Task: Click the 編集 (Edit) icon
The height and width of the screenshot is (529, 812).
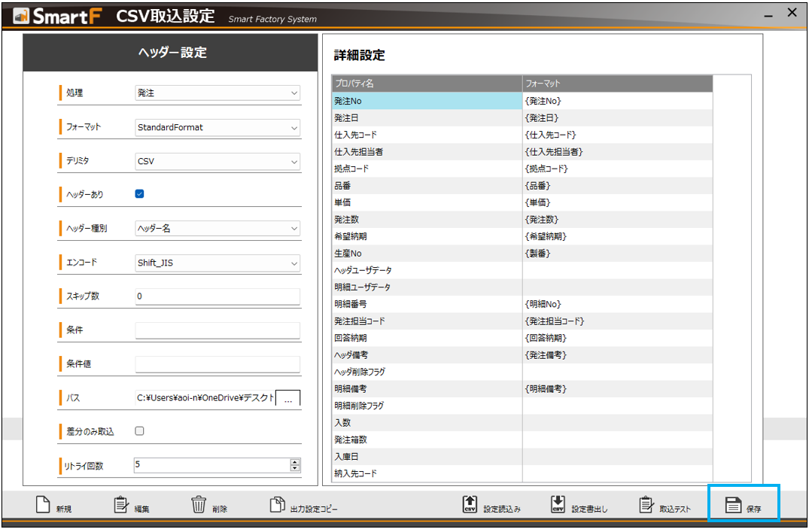Action: 121,506
